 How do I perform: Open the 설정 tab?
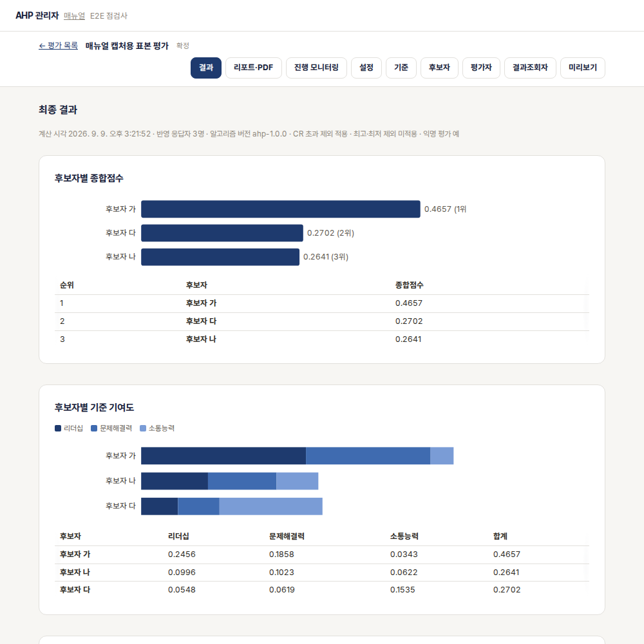(x=366, y=68)
